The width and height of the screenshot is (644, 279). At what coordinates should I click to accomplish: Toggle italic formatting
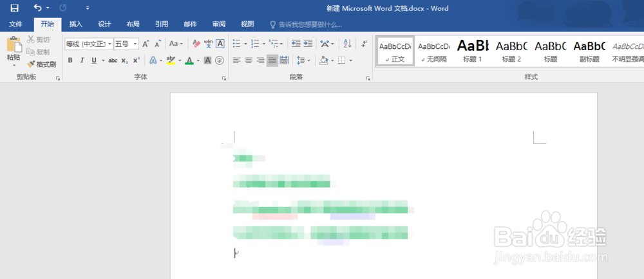(82, 60)
